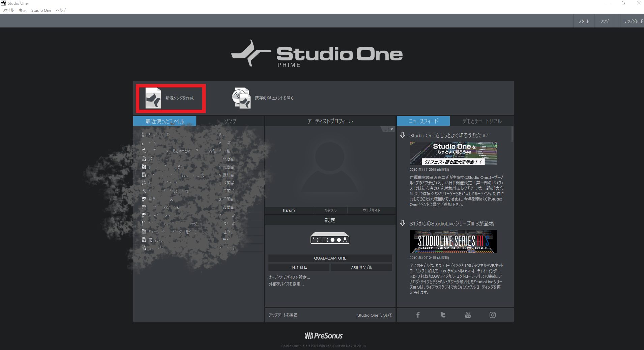Click the アーティストプロフィール panel header
Image resolution: width=644 pixels, height=350 pixels.
pos(330,121)
